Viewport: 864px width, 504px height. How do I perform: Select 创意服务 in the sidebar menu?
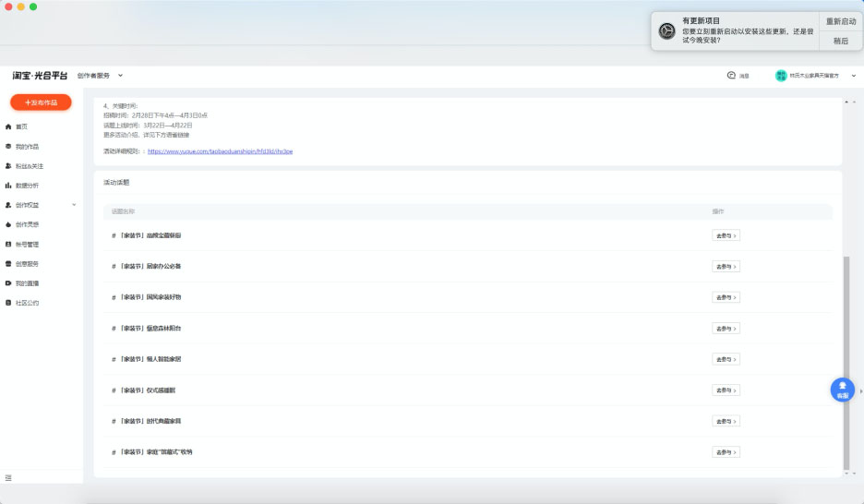[x=27, y=264]
